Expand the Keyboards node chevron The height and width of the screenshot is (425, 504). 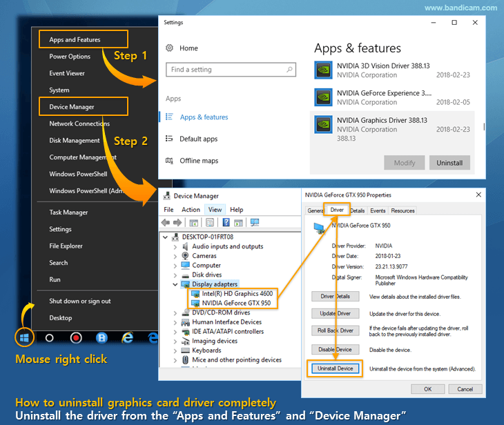[175, 350]
